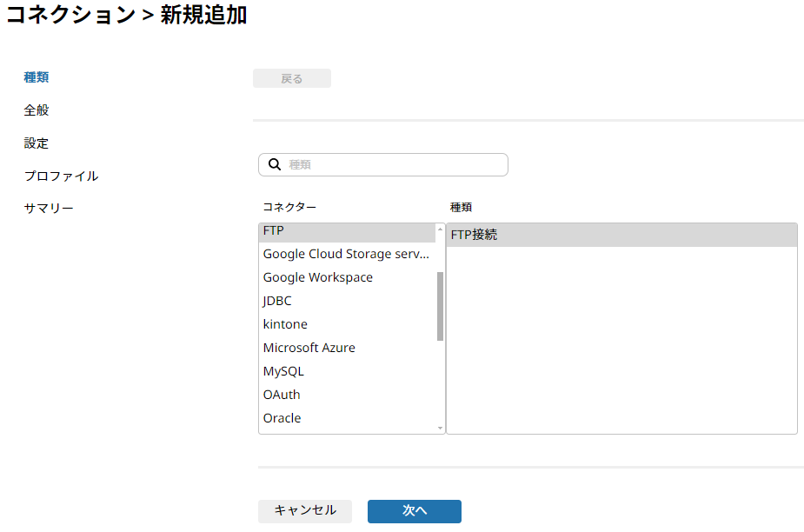Viewport: 804px width, 532px height.
Task: Click the connector list scroll-up arrow
Action: (440, 229)
